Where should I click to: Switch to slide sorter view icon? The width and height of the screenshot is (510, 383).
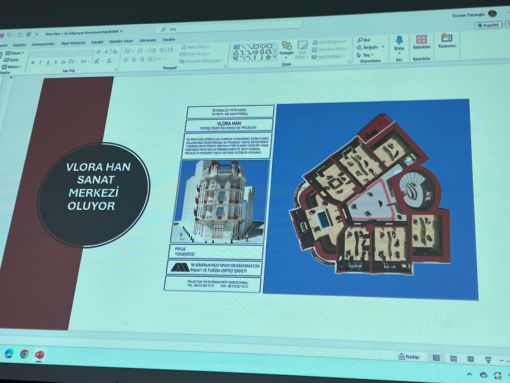[453, 359]
